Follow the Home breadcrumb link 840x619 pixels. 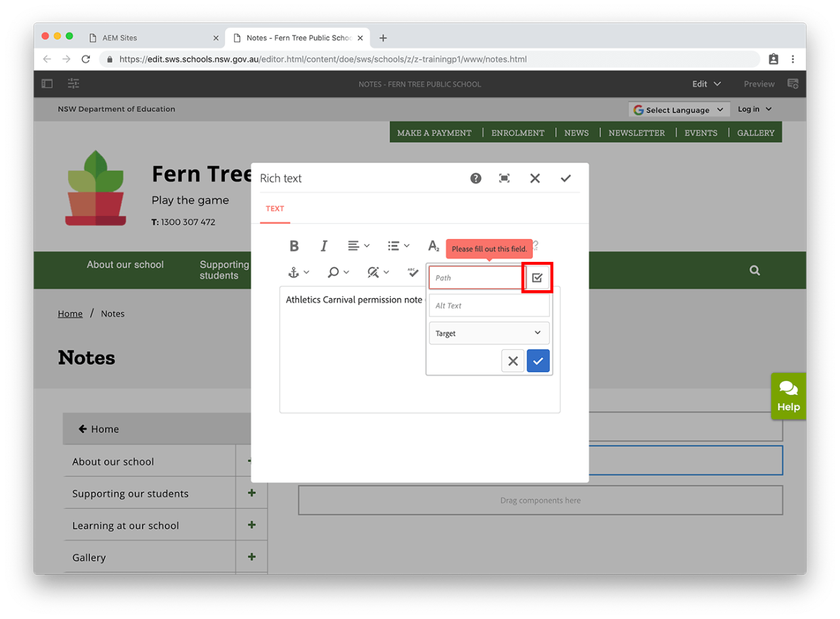(x=70, y=314)
